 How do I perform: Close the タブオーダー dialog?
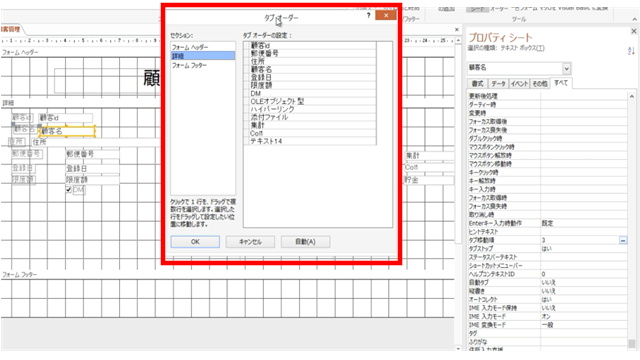(x=385, y=16)
